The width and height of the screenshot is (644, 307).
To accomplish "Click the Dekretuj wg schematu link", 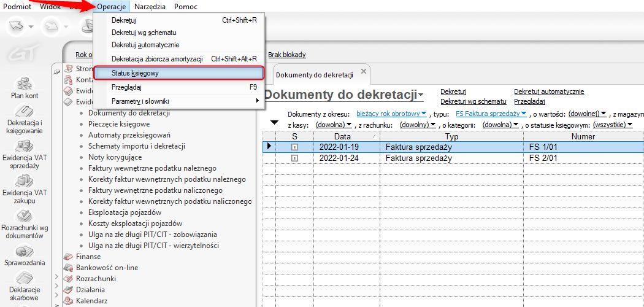I will pyautogui.click(x=473, y=101).
